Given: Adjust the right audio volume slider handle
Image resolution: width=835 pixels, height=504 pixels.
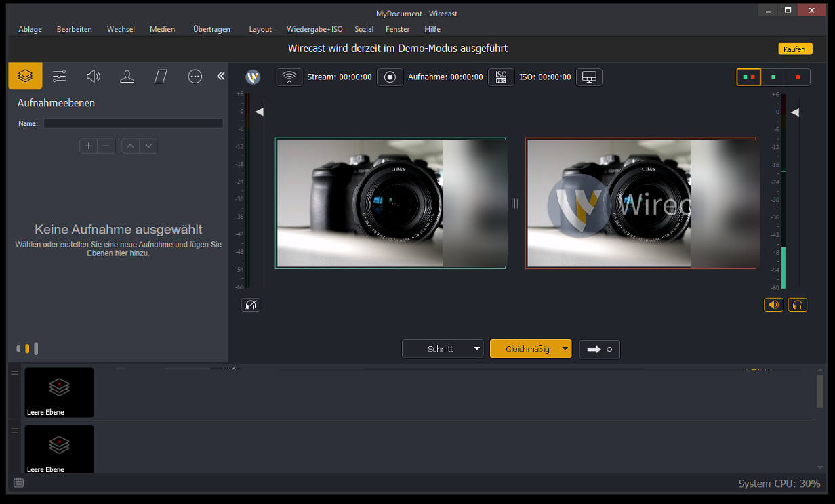Looking at the screenshot, I should 795,112.
